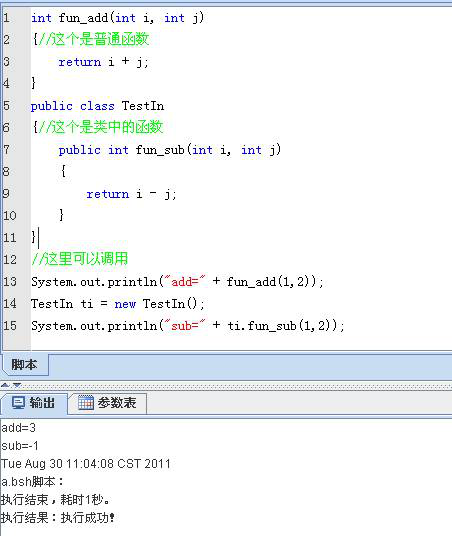
Task: Click the timestamp line in the output
Action: pos(85,464)
